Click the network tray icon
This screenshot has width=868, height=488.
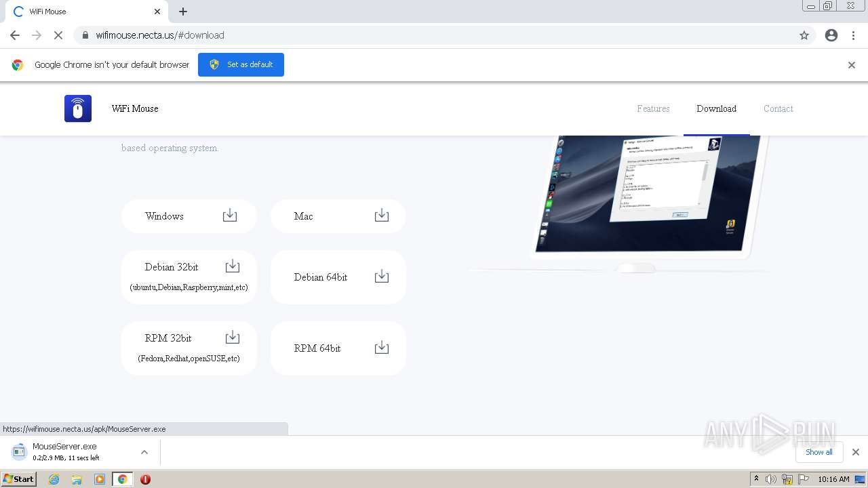[787, 479]
